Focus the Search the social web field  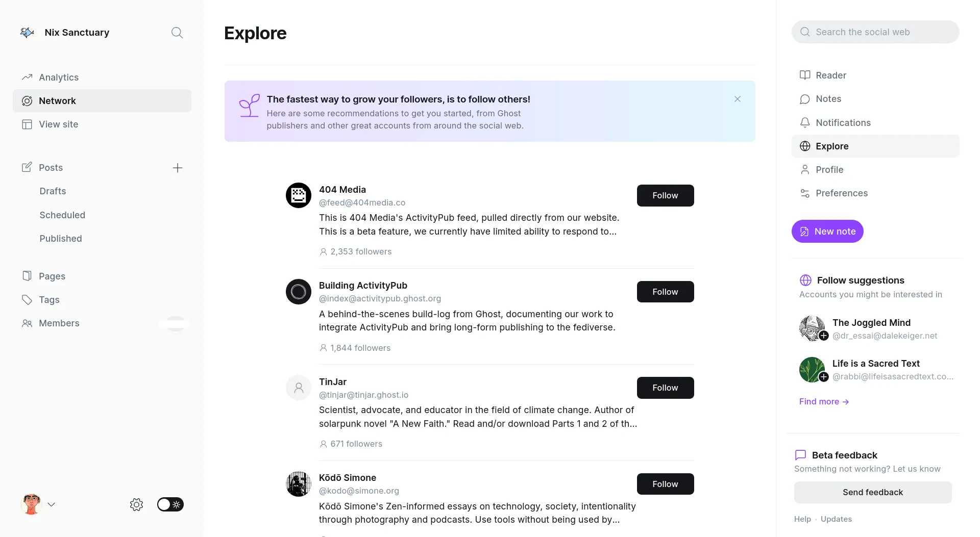875,32
